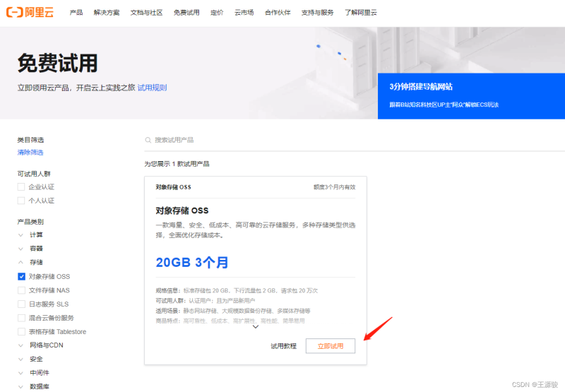Open the 试用教程 link
The width and height of the screenshot is (565, 392).
click(x=282, y=346)
